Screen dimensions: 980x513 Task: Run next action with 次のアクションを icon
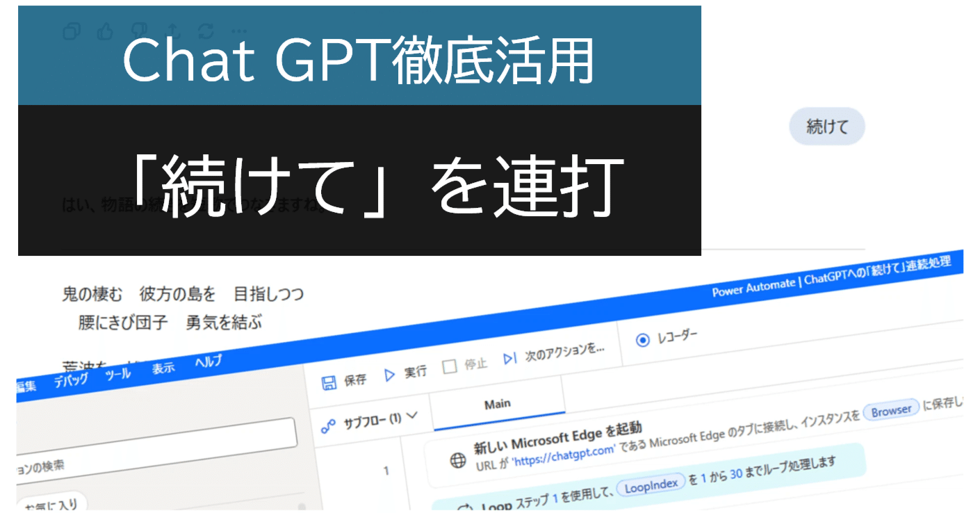tap(509, 357)
